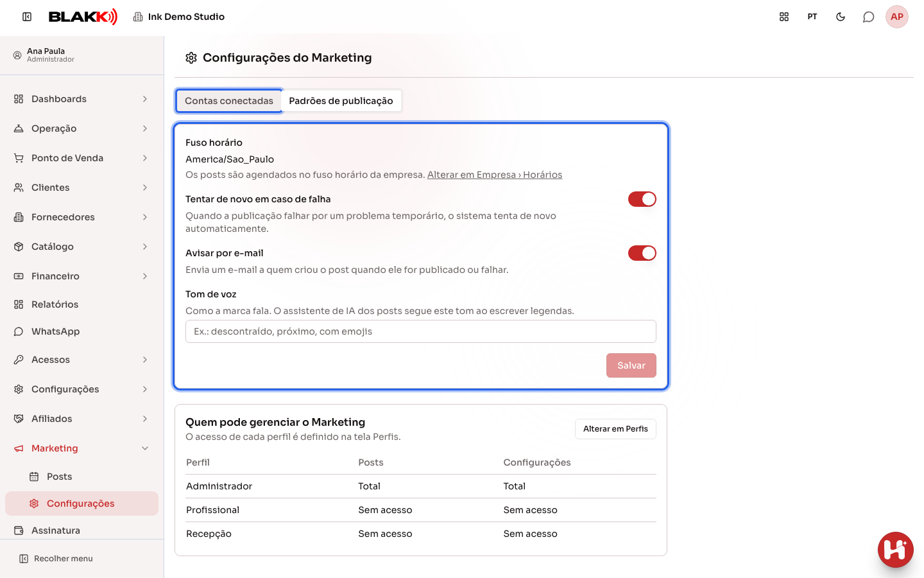Click the Posts calendar icon in sidebar
This screenshot has width=924, height=578.
34,477
